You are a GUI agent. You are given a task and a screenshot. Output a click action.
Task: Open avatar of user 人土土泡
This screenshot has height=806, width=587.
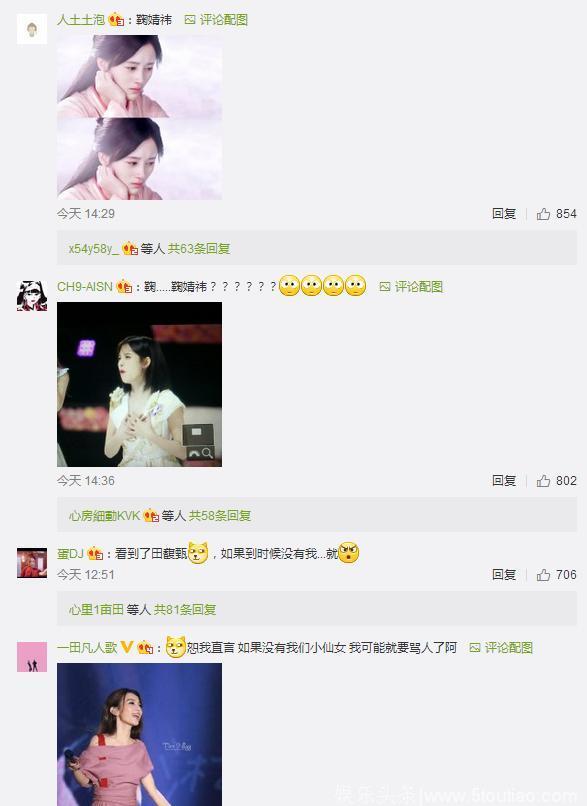32,29
